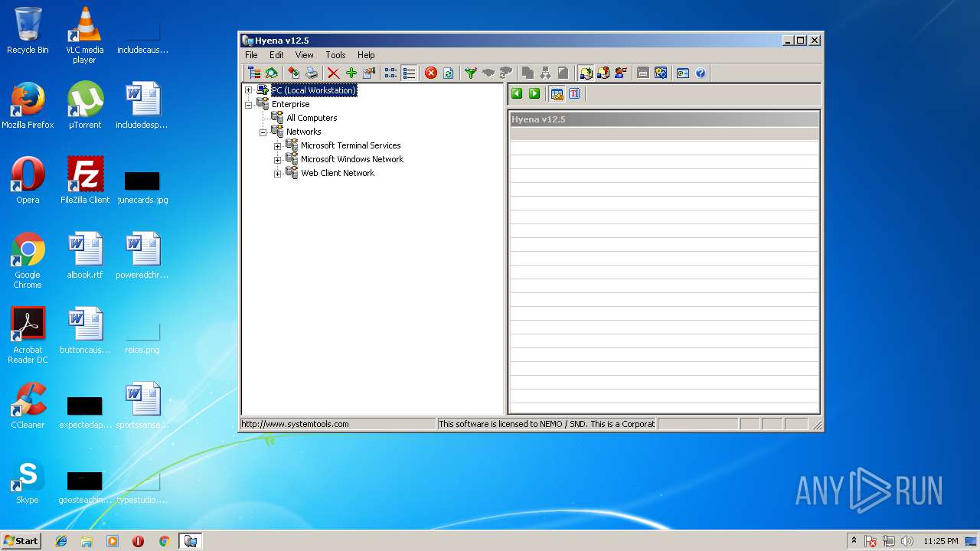The image size is (980, 551).
Task: Select Web Client Network item
Action: (x=338, y=173)
